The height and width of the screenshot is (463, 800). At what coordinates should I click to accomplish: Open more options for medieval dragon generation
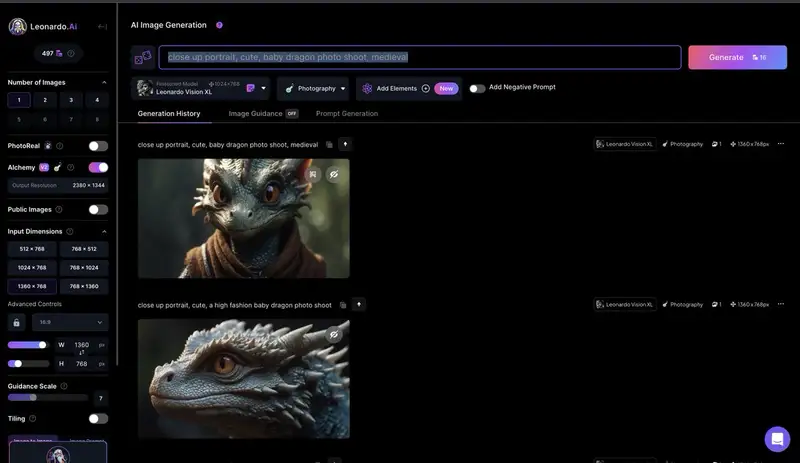tap(781, 144)
